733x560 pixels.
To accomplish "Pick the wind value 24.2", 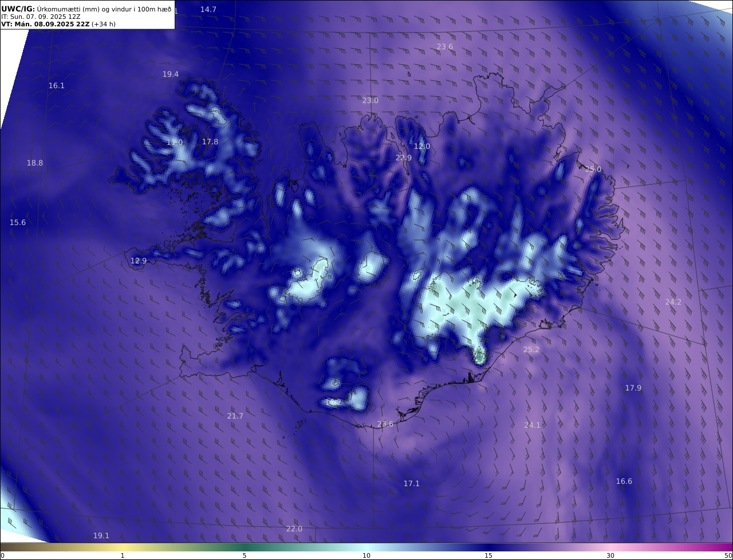I will pos(673,302).
